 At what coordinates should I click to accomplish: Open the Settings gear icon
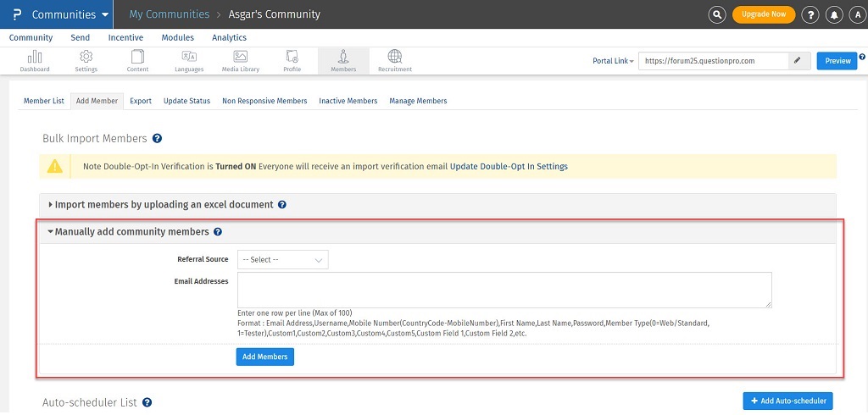(86, 57)
